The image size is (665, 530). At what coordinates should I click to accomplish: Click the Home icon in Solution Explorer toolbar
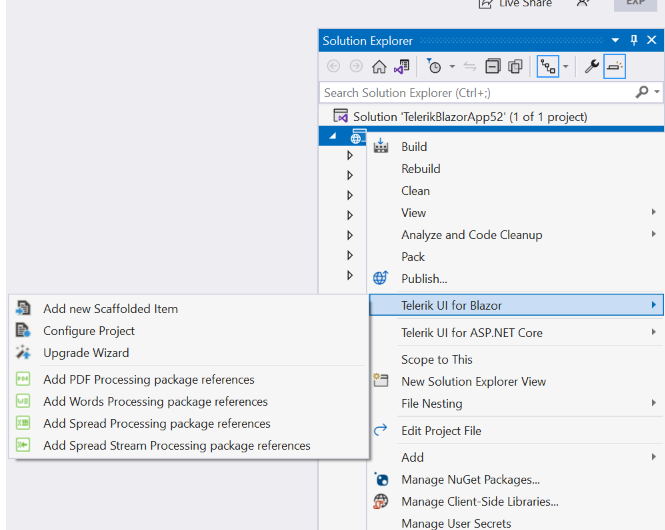[x=379, y=67]
